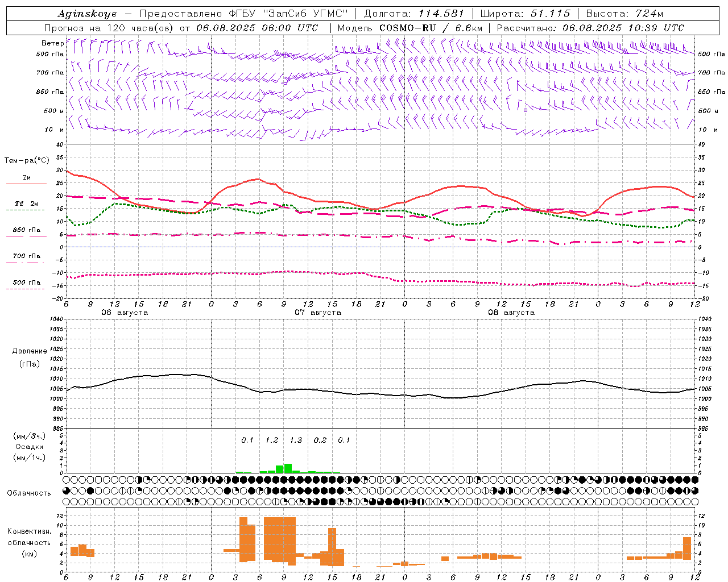Click the right-side 500 гПа wind level label
The width and height of the screenshot is (728, 582).
tap(712, 54)
